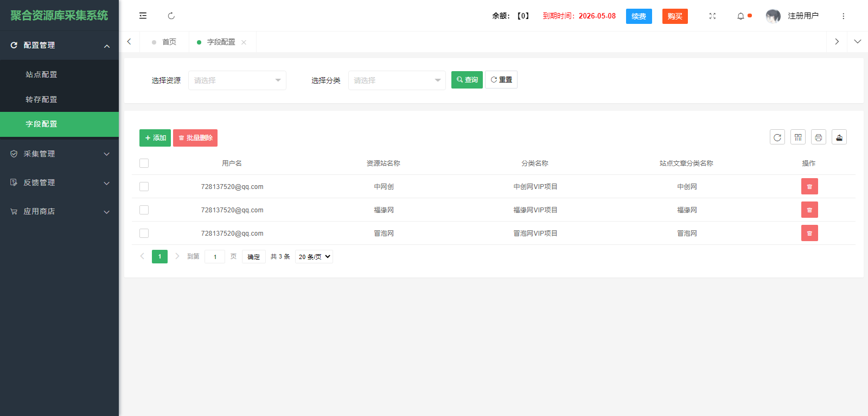Click the print table icon
This screenshot has width=868, height=416.
click(819, 137)
